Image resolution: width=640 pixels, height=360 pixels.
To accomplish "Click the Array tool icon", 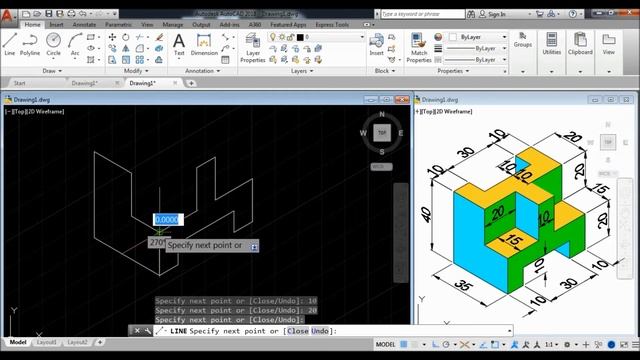I will pos(140,60).
